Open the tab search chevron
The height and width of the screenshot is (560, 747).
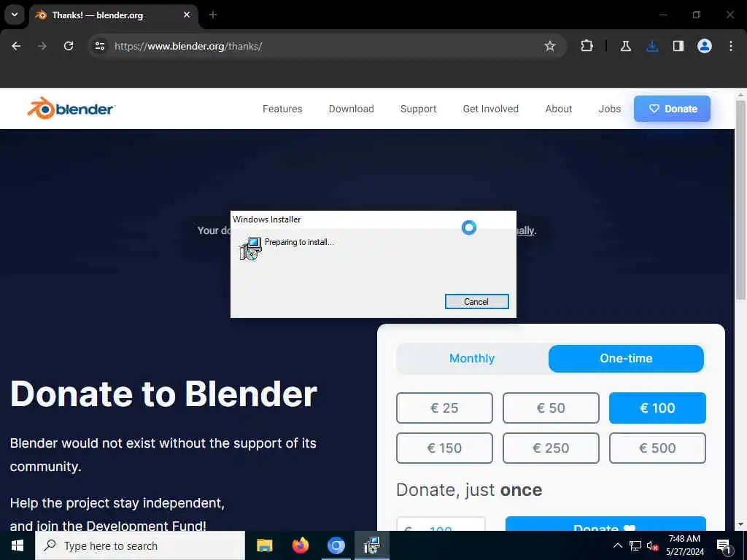15,15
